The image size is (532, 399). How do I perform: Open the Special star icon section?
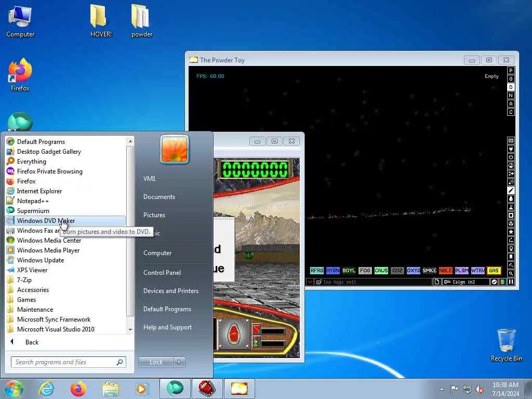point(511,232)
